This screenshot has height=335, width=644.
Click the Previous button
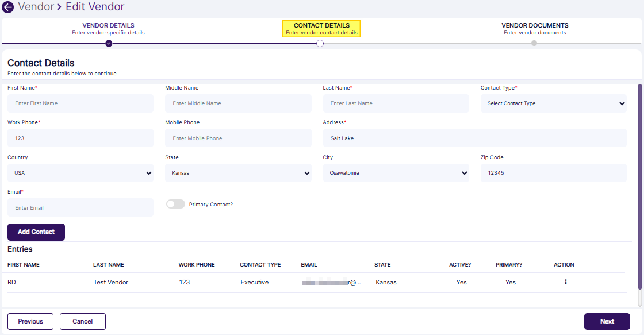(30, 322)
